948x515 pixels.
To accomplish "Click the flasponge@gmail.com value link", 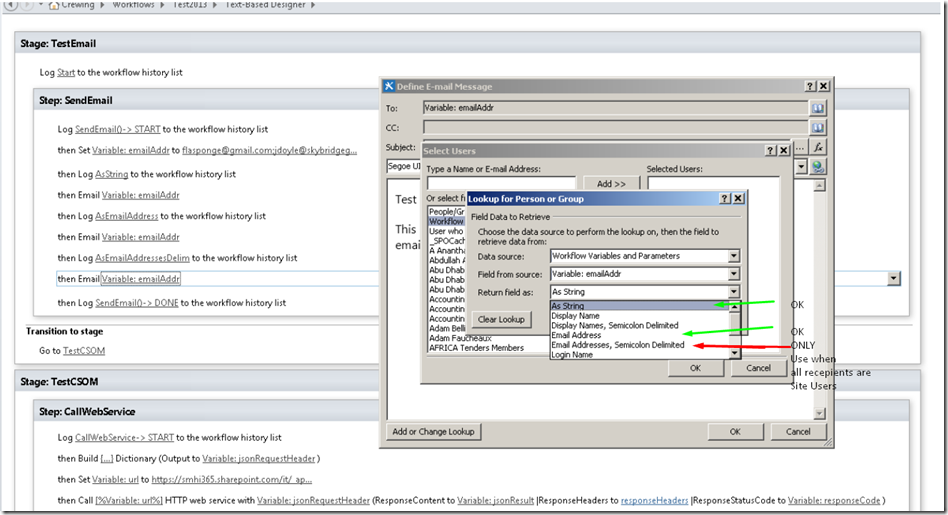I will (269, 151).
